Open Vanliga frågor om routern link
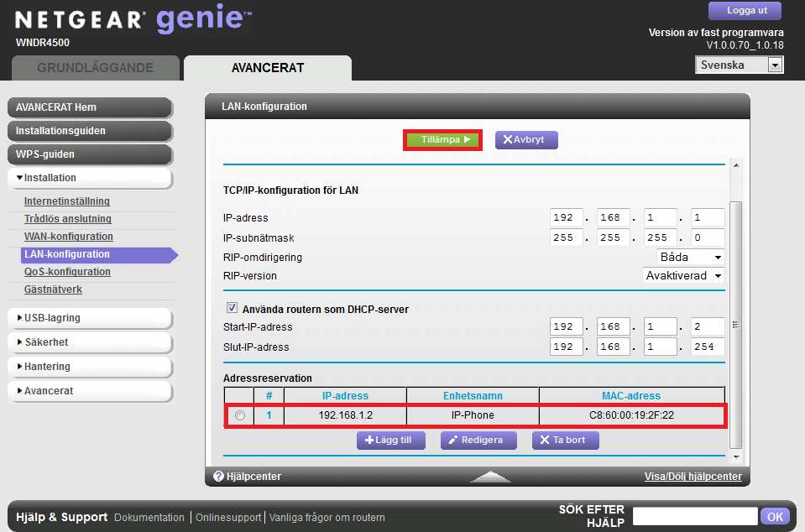 click(x=327, y=517)
